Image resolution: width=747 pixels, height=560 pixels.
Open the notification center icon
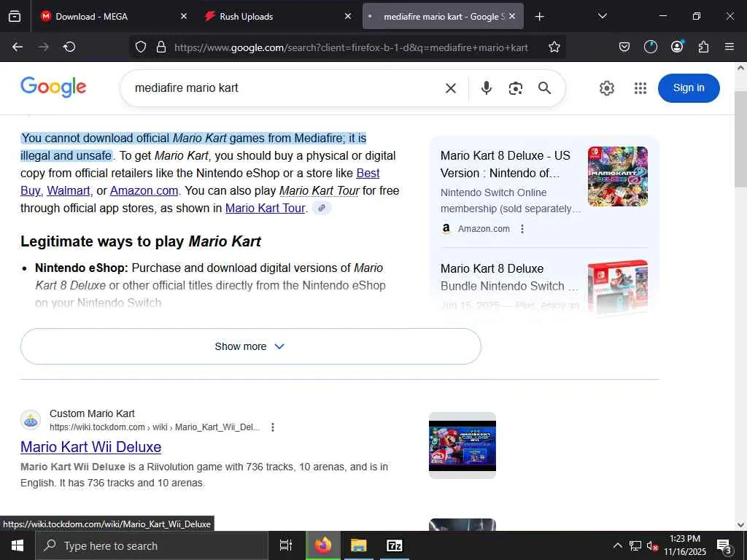click(x=724, y=546)
